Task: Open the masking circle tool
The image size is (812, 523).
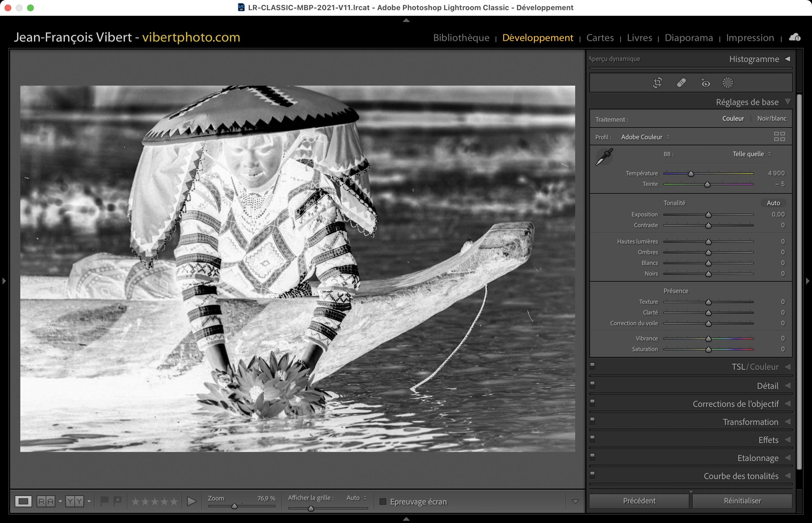Action: tap(727, 83)
